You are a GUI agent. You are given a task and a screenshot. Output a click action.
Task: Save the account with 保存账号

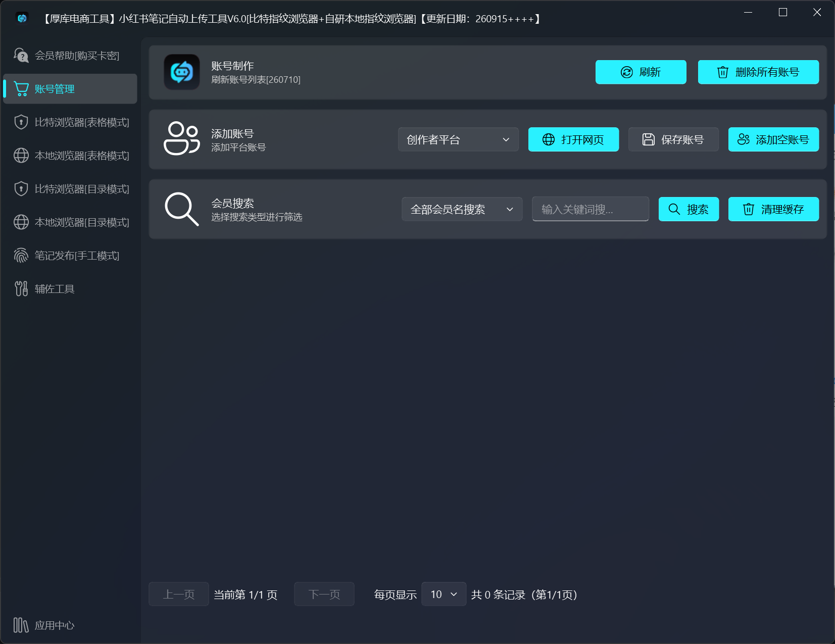(x=673, y=139)
